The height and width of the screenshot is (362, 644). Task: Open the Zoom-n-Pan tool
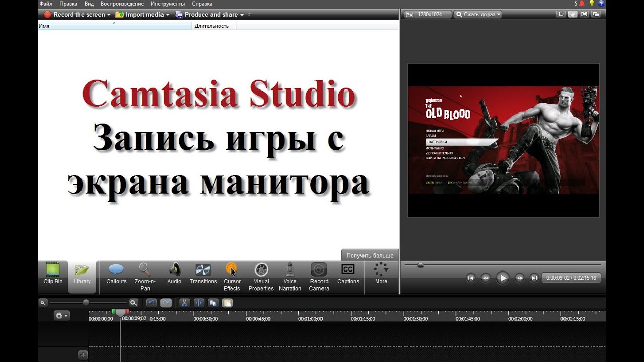click(x=145, y=277)
